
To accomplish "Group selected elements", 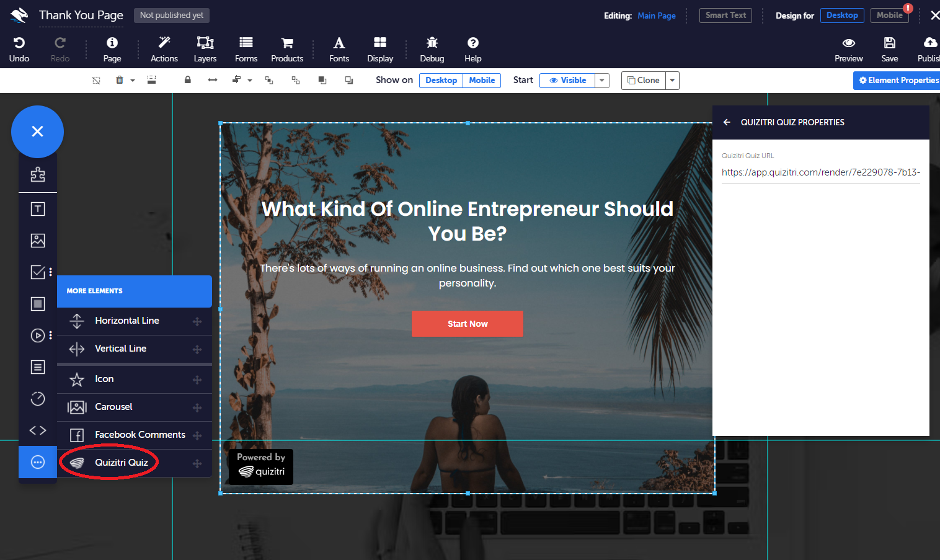I will click(269, 80).
